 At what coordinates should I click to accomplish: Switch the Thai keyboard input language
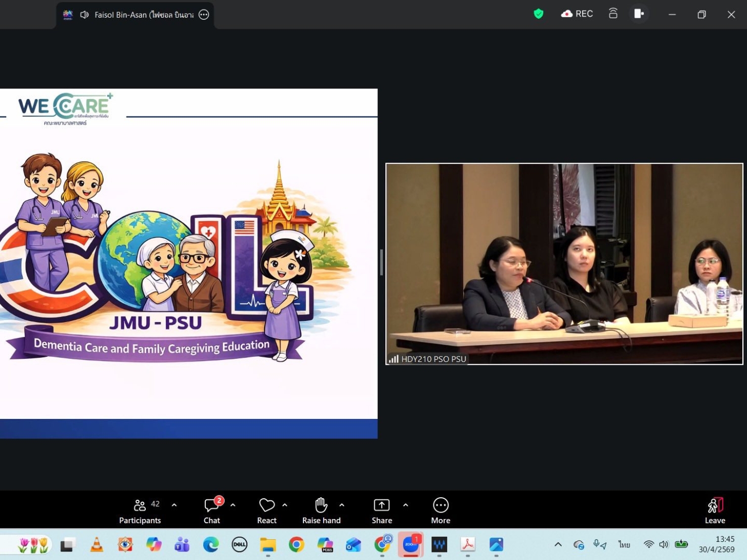pyautogui.click(x=624, y=544)
